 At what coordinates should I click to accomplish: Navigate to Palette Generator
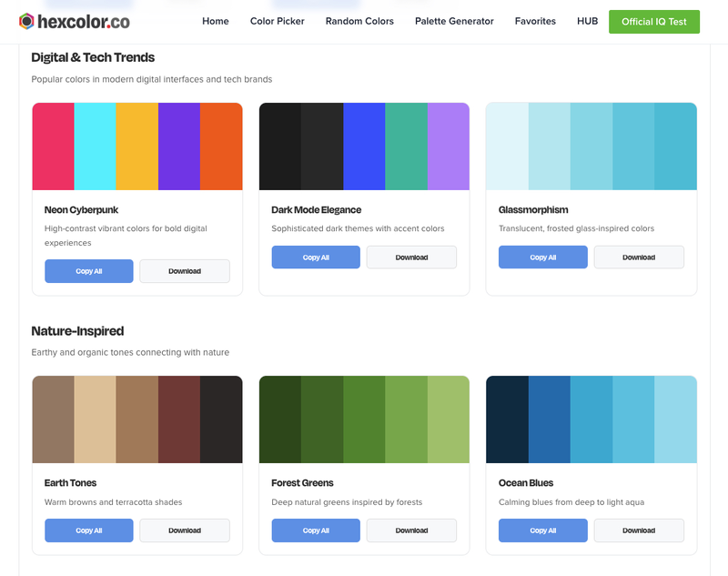[x=454, y=21]
